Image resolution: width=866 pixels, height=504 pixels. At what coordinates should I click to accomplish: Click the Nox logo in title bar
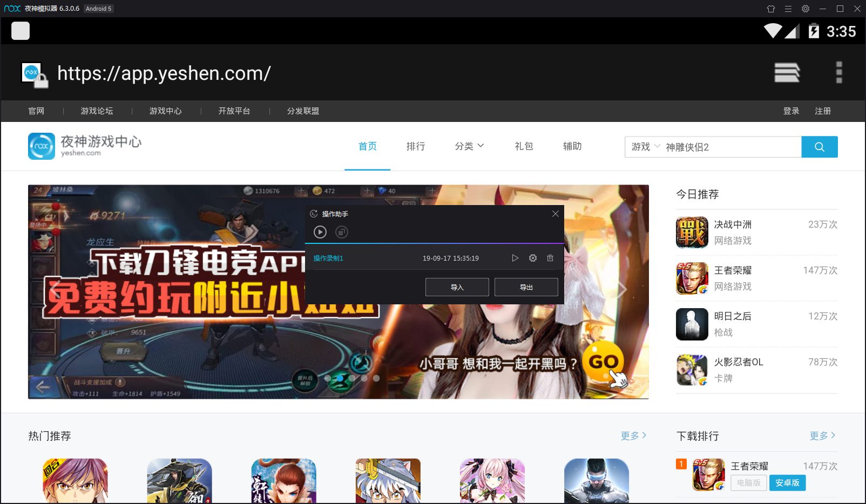(x=12, y=9)
